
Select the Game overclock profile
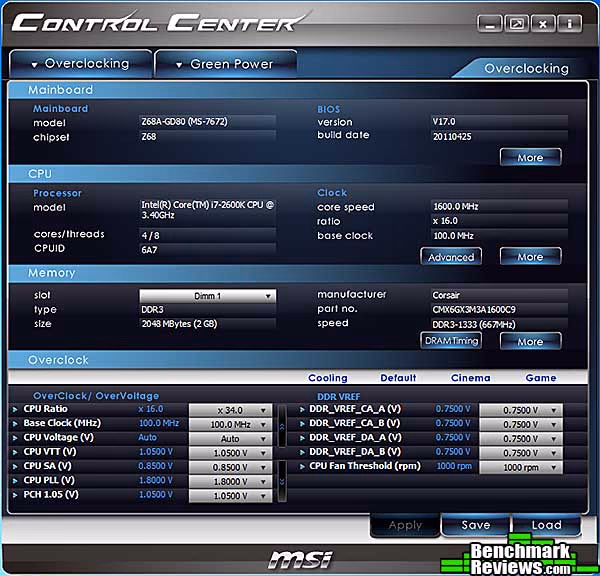(541, 378)
